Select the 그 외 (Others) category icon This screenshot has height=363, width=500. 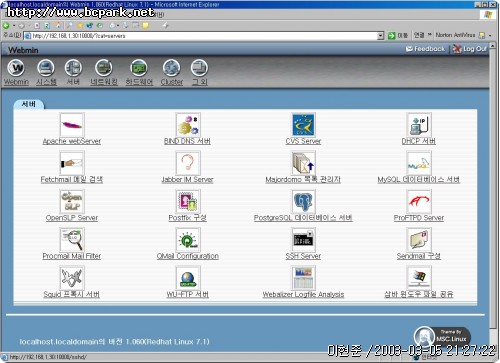point(199,68)
